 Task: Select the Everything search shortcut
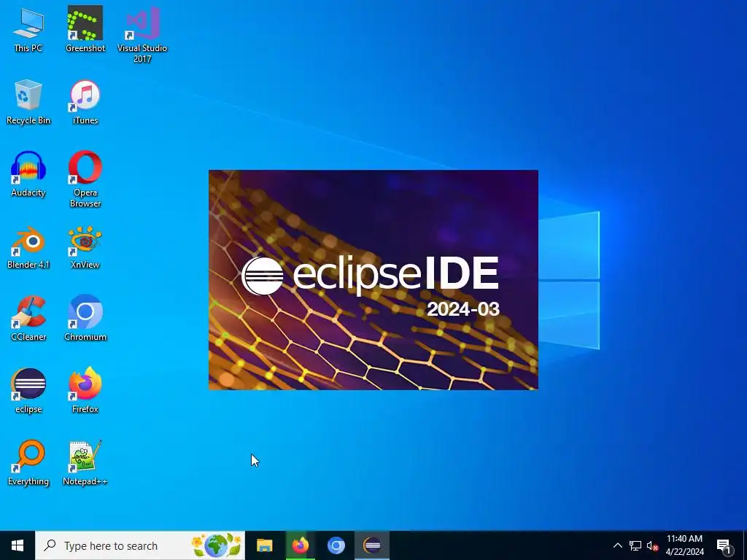pos(28,463)
